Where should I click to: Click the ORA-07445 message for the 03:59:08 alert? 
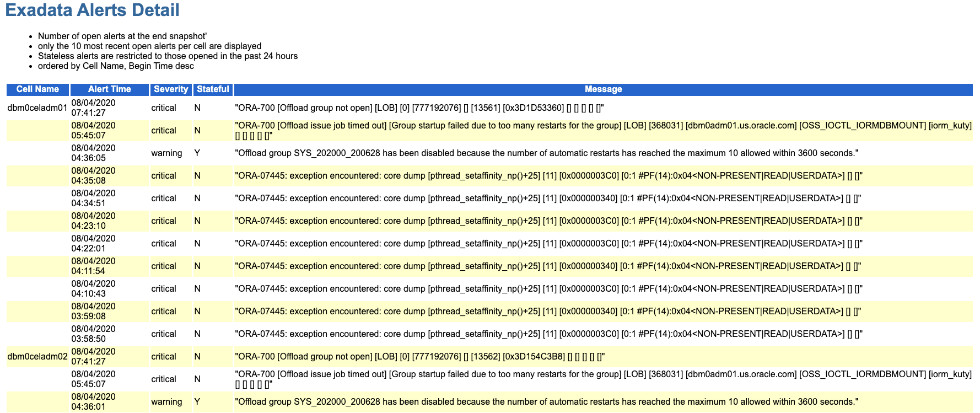[548, 312]
